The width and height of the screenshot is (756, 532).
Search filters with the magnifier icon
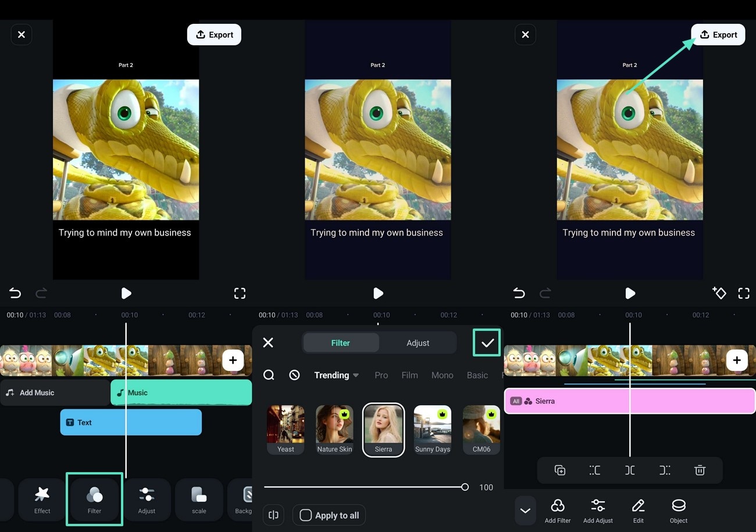pyautogui.click(x=269, y=375)
